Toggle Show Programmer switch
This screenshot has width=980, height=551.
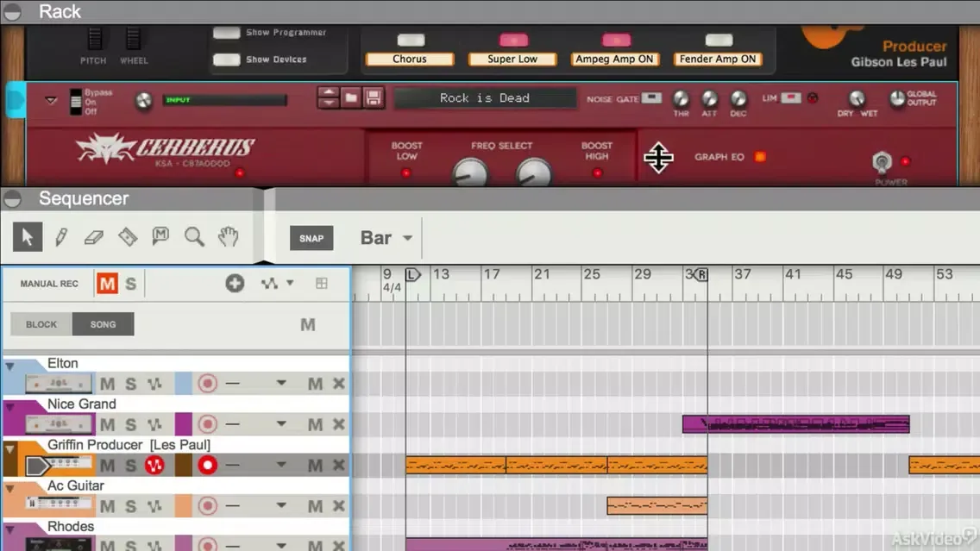(x=226, y=33)
